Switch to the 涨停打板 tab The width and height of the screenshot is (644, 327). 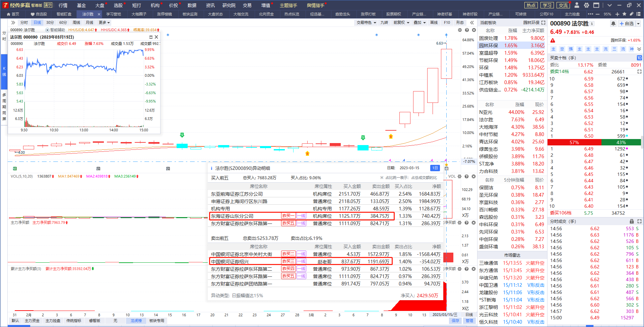368,14
